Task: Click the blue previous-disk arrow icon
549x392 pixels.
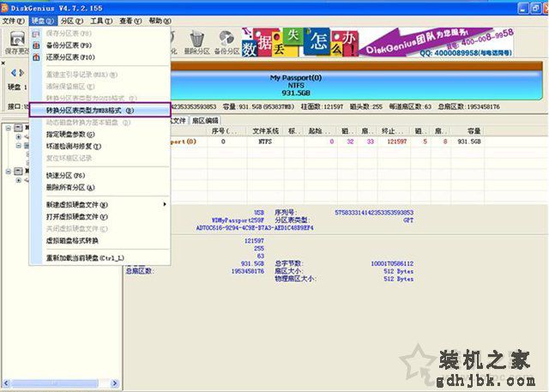Action: coord(14,73)
